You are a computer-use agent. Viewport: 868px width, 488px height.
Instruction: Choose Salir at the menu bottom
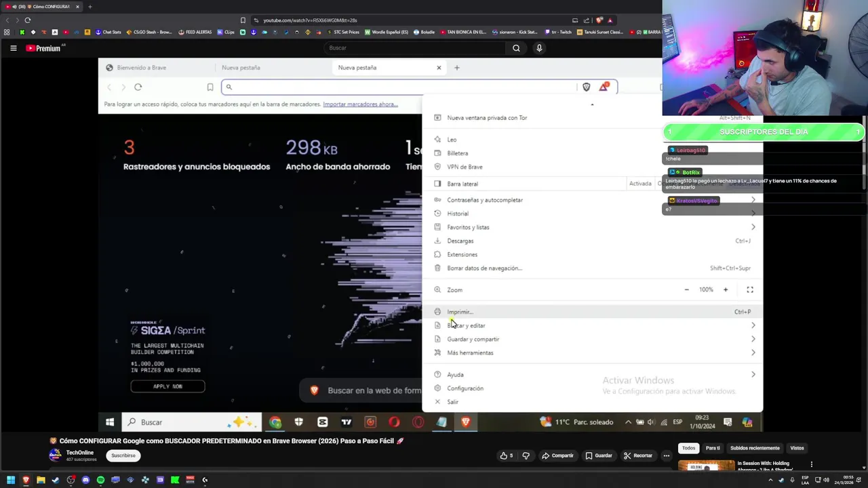pos(593,402)
